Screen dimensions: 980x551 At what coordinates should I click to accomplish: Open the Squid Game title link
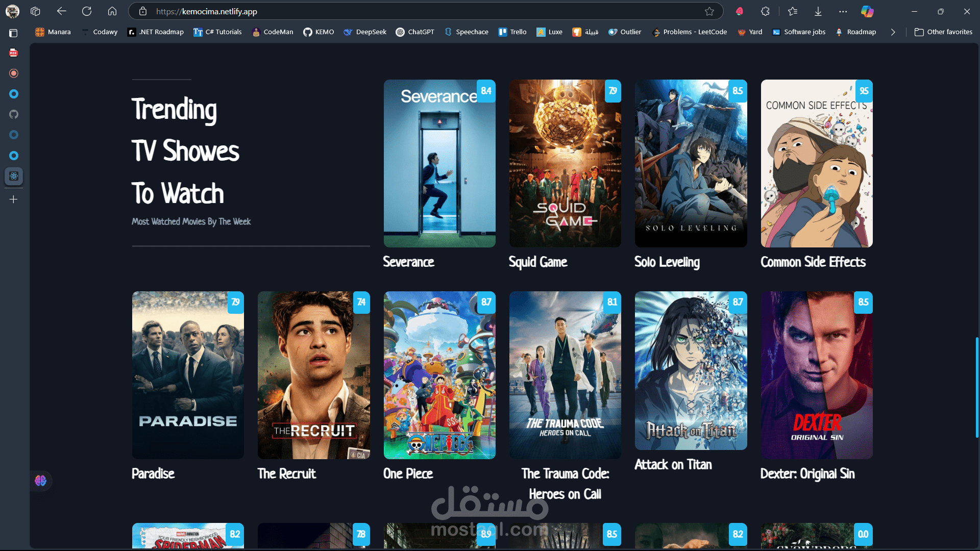pos(538,262)
